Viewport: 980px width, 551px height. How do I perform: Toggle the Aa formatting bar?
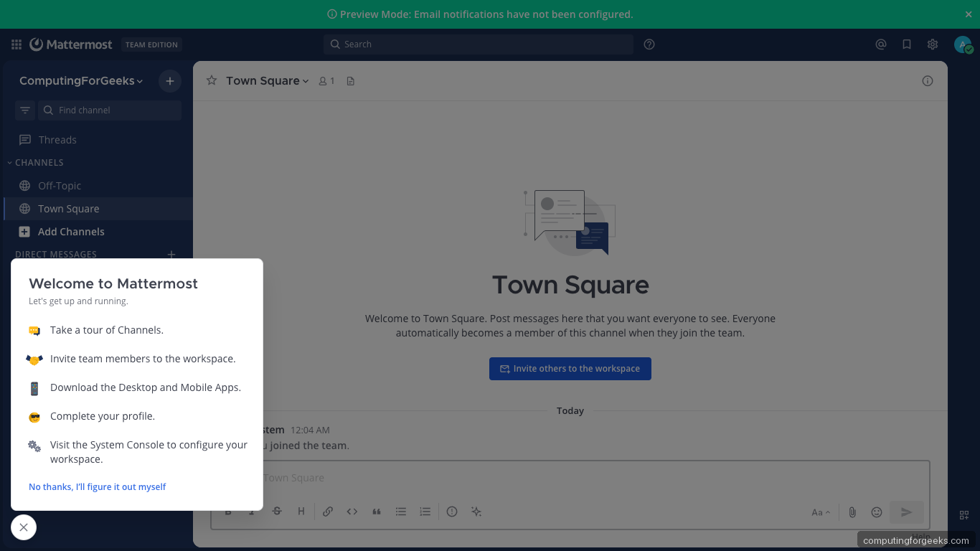click(x=820, y=512)
